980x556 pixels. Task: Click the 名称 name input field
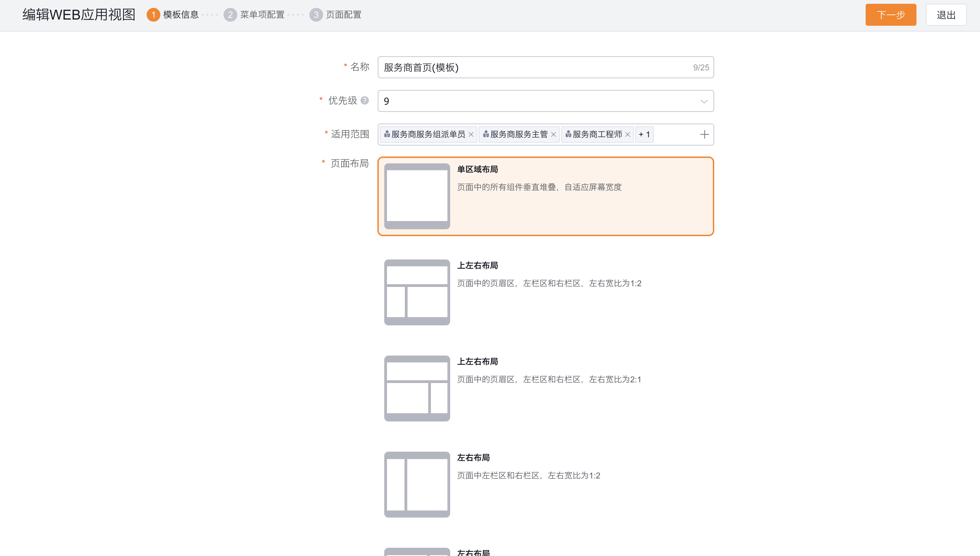(x=546, y=67)
